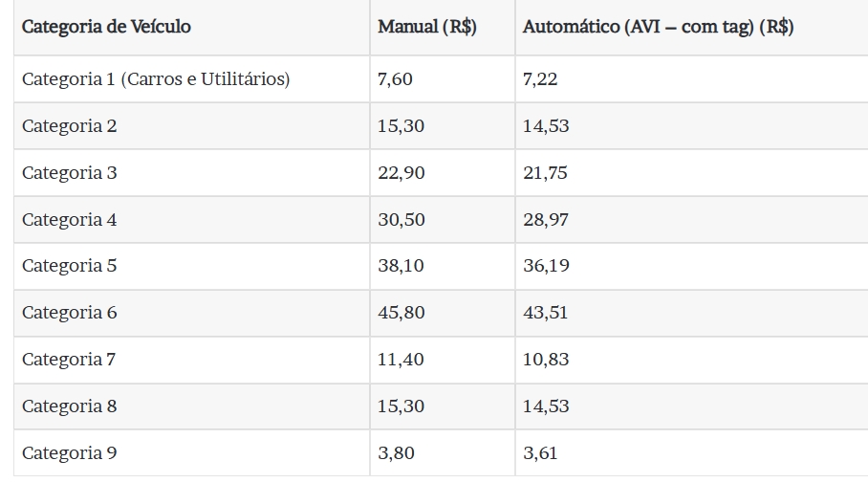Select automatic price 43,51 cell
868x483 pixels.
pyautogui.click(x=691, y=313)
